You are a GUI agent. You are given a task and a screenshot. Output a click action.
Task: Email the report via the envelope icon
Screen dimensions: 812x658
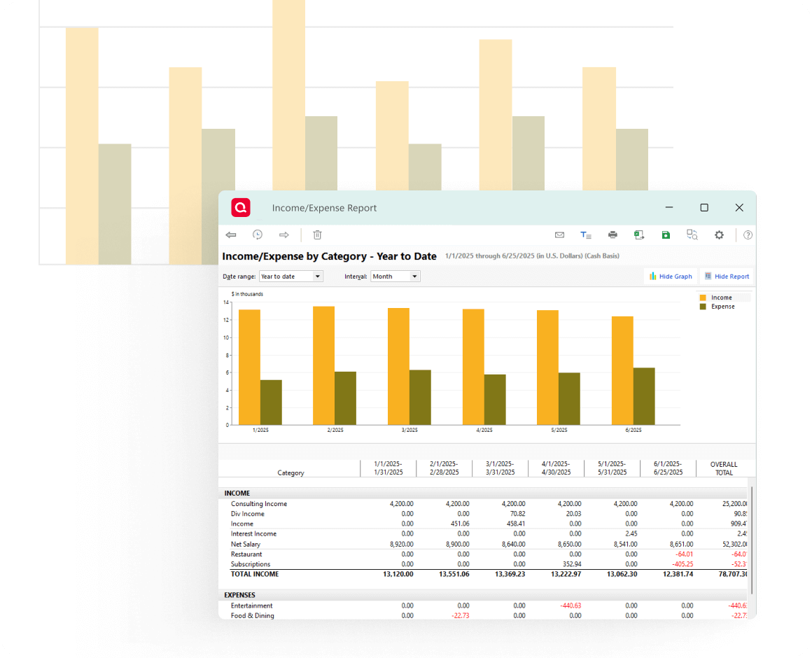point(559,234)
